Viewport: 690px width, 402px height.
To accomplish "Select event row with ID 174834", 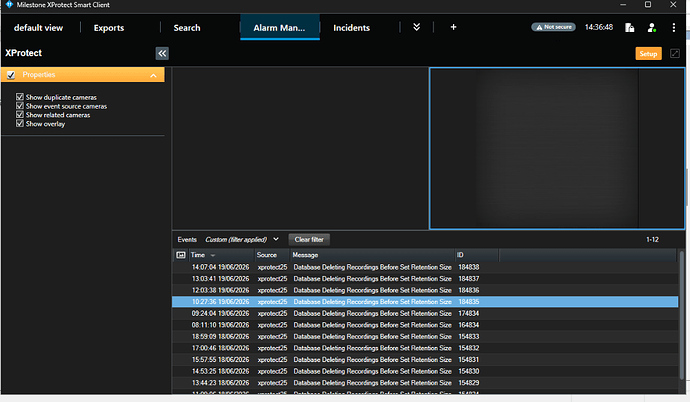I will pyautogui.click(x=425, y=314).
